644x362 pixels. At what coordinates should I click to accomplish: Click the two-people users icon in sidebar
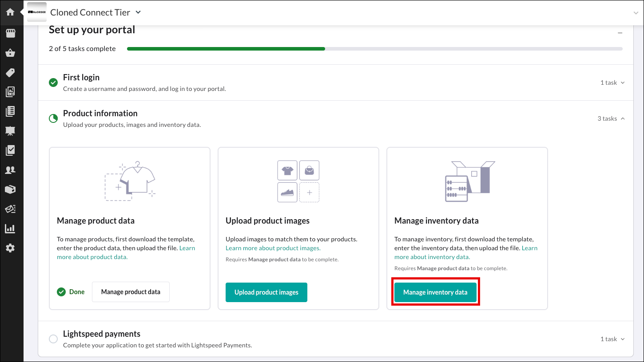pyautogui.click(x=10, y=169)
